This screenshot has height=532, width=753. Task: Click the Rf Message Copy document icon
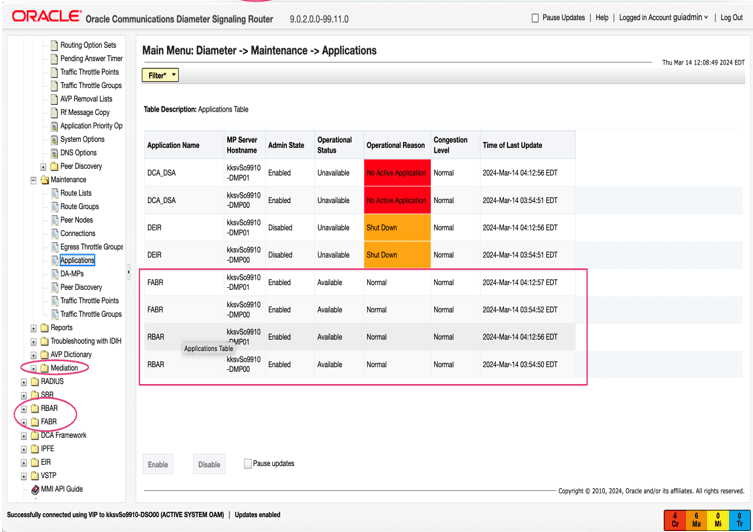pos(54,112)
